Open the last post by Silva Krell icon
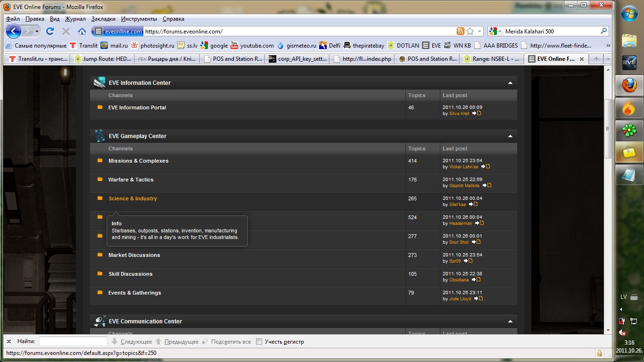 pyautogui.click(x=477, y=113)
